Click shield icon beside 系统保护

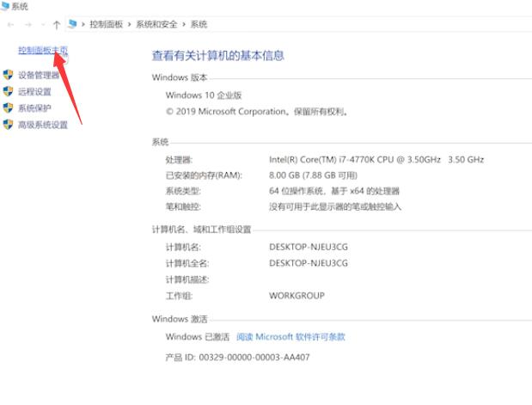click(8, 108)
